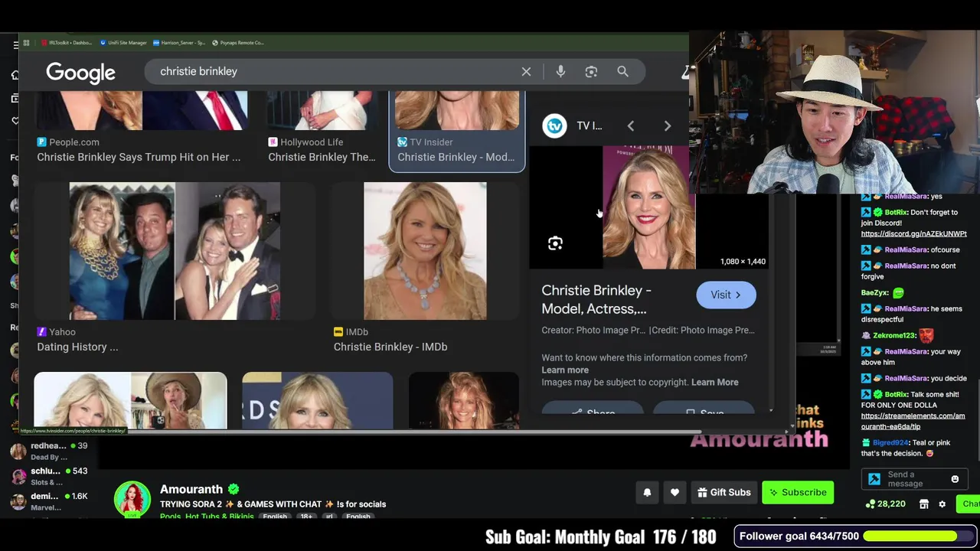Click 'Learn More' about image copyright
Viewport: 980px width, 551px height.
coord(714,382)
